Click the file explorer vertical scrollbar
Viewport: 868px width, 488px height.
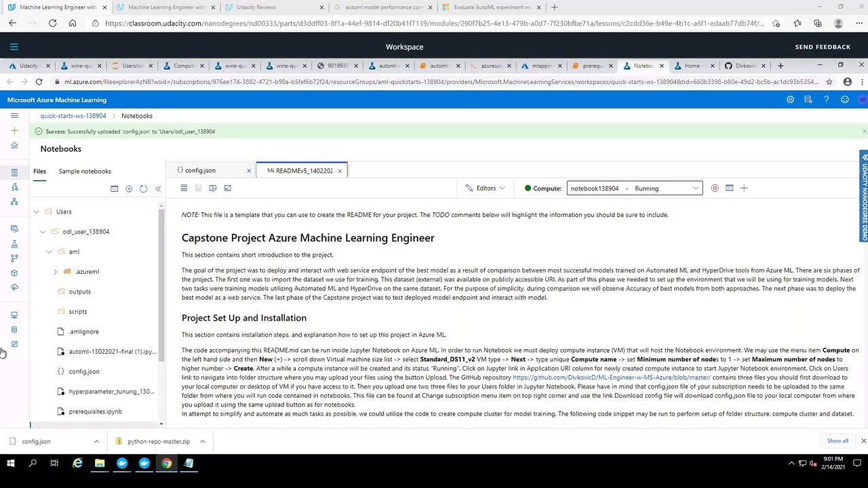pos(161,285)
